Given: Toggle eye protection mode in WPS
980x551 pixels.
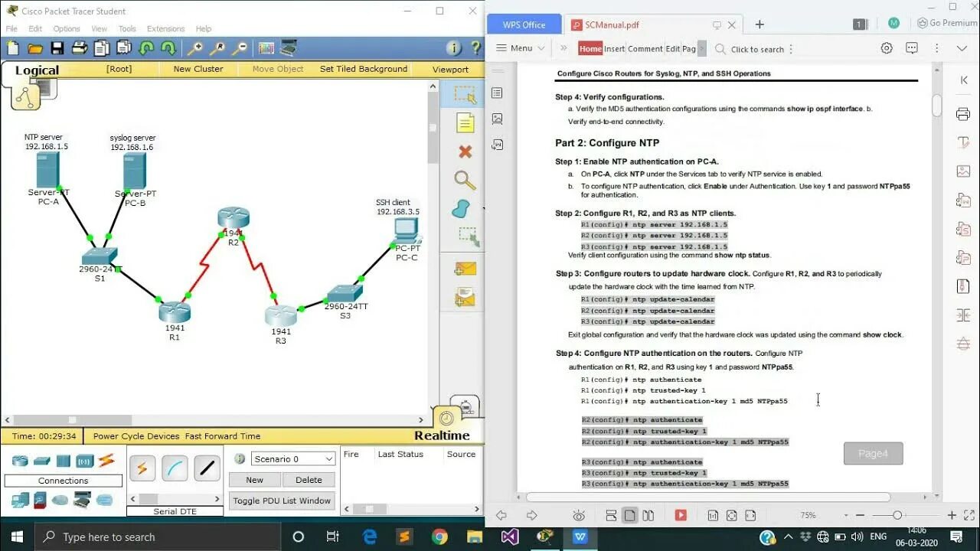Looking at the screenshot, I should [x=579, y=516].
